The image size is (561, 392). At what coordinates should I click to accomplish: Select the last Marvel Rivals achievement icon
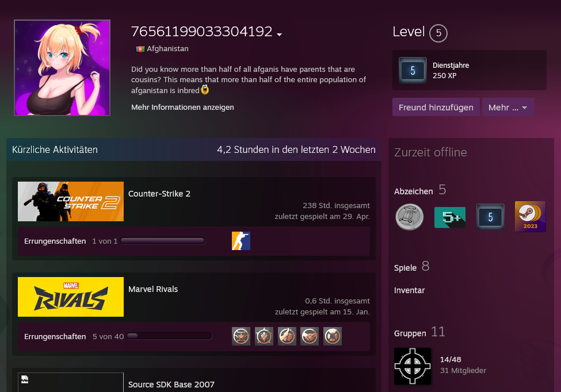point(333,336)
